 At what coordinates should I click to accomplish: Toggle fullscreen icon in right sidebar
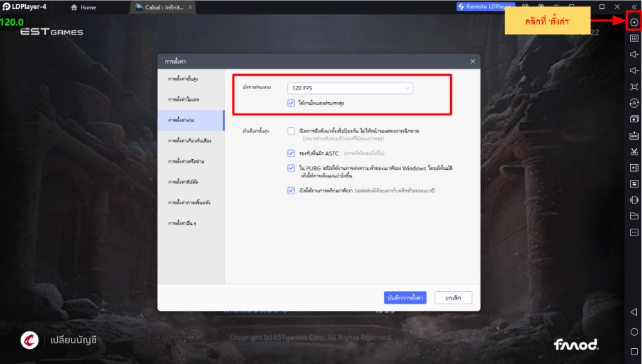634,86
